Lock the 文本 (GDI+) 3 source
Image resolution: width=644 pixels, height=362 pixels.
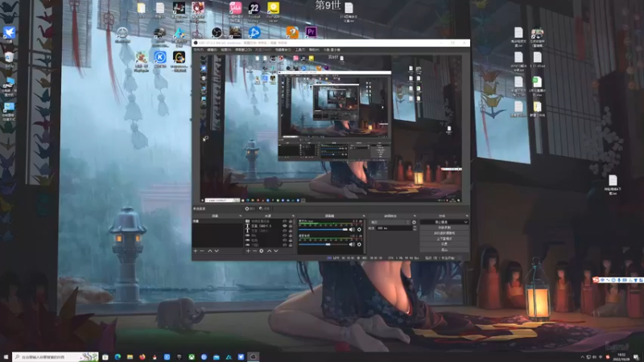291,226
